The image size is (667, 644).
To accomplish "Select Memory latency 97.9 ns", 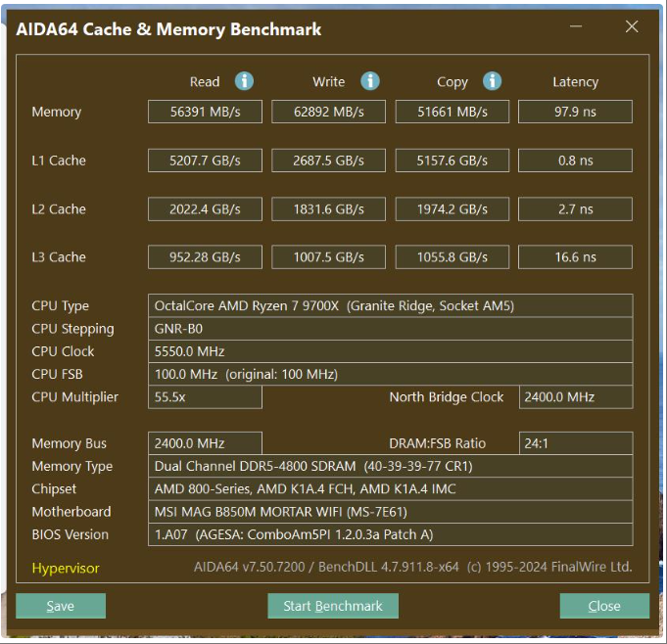I will coord(575,112).
